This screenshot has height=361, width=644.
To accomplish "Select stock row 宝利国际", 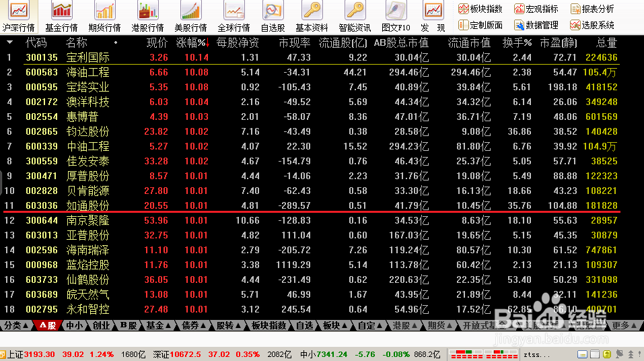I will tap(310, 57).
